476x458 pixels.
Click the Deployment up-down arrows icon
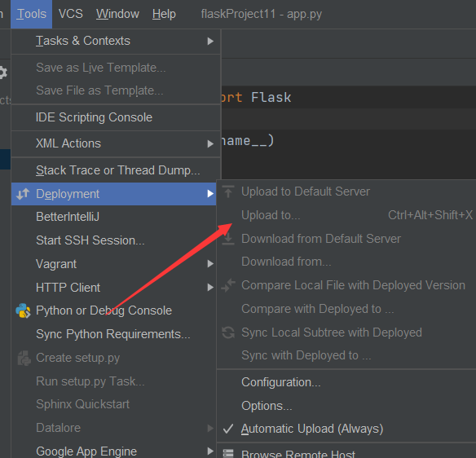pyautogui.click(x=23, y=194)
